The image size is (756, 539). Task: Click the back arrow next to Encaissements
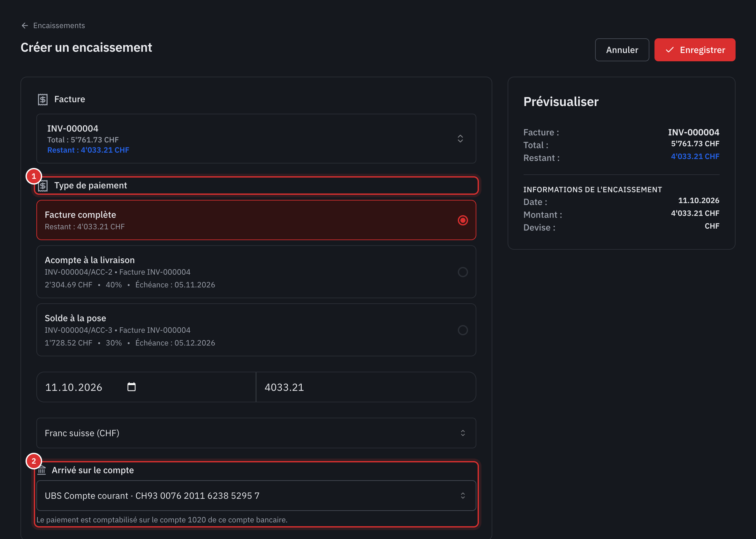(x=25, y=26)
